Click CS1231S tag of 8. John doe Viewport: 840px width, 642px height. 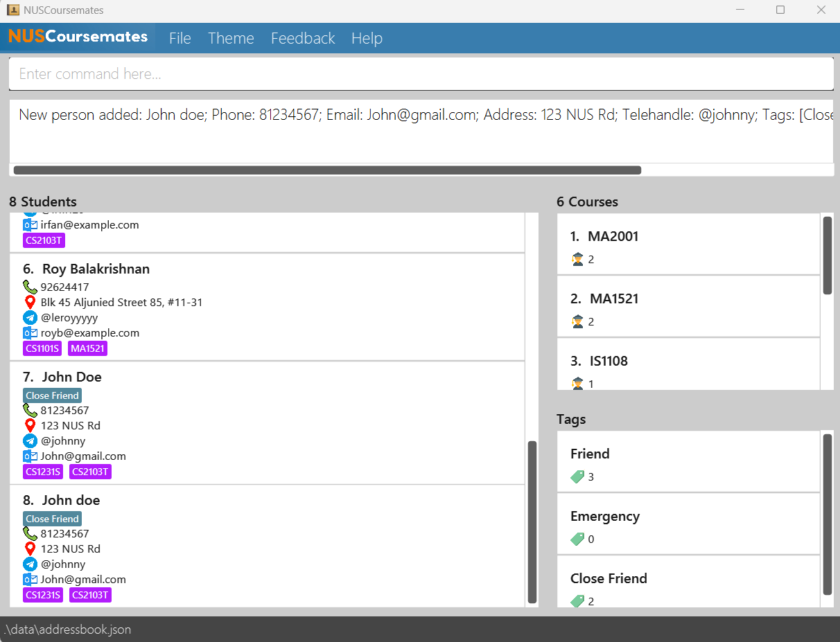coord(43,595)
